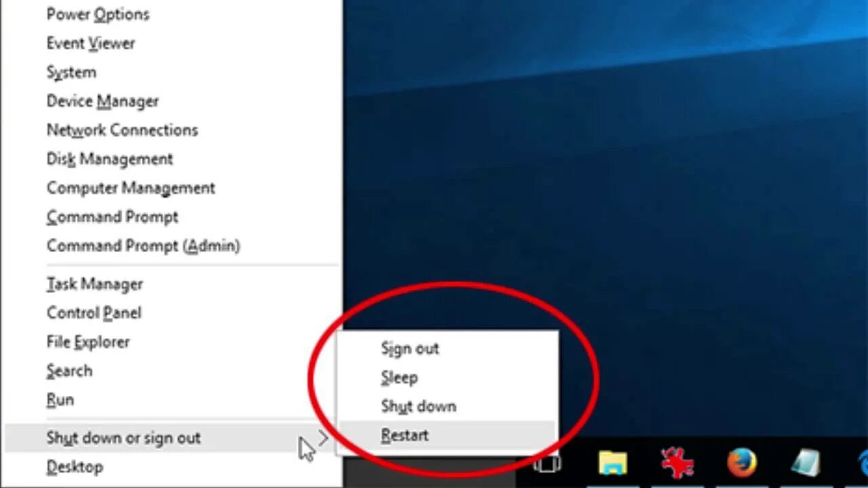Open Control Panel
The width and height of the screenshot is (868, 488).
click(x=94, y=312)
